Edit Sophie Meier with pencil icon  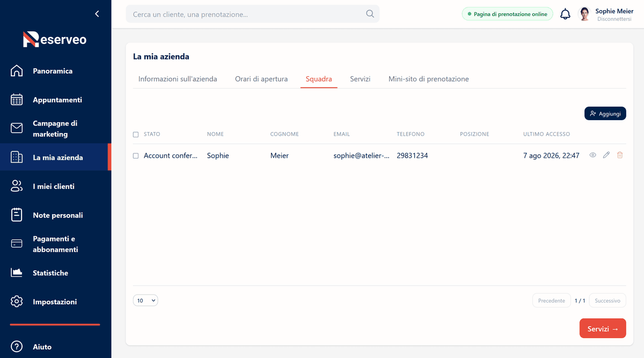click(606, 155)
